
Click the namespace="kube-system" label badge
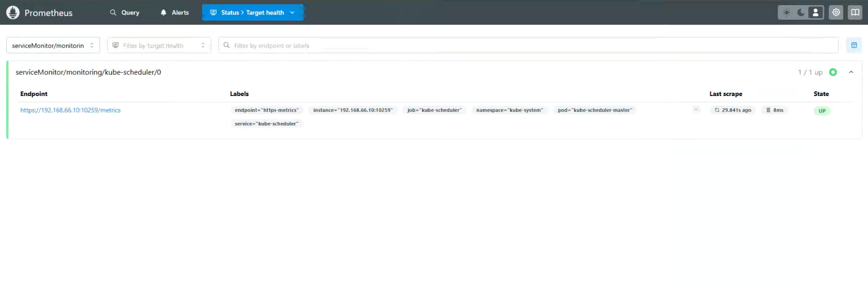point(510,110)
